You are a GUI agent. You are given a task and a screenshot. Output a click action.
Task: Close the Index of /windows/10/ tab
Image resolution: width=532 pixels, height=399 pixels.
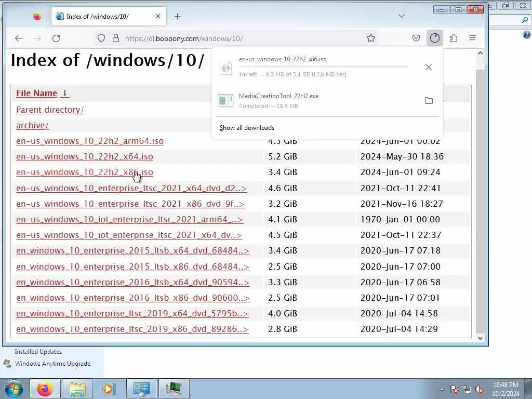158,16
